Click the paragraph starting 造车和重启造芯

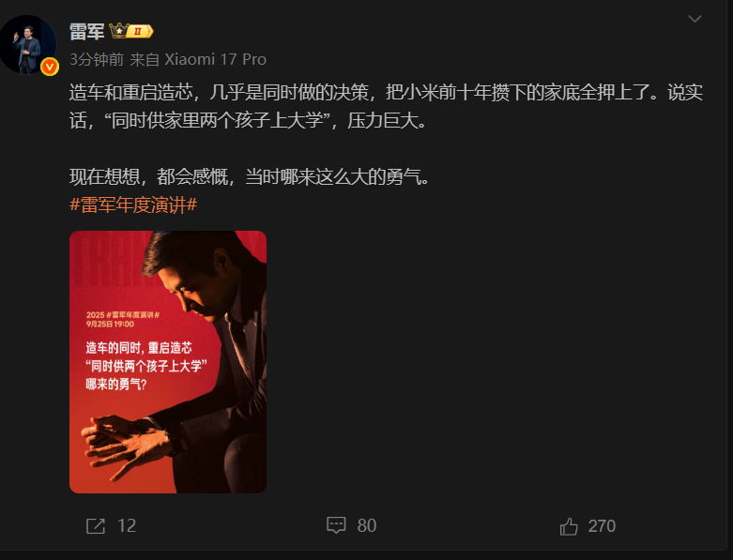pos(386,107)
